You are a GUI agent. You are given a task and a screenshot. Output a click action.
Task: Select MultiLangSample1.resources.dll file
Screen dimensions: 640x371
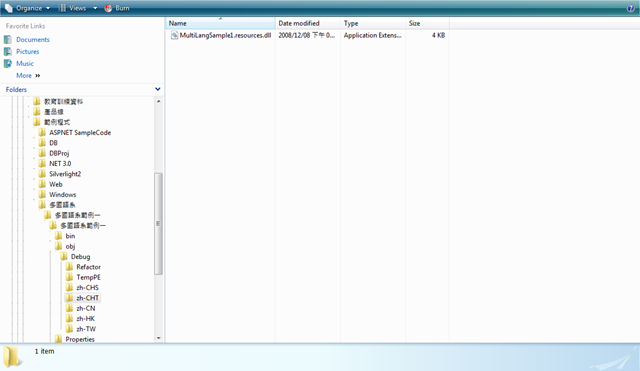coord(225,35)
